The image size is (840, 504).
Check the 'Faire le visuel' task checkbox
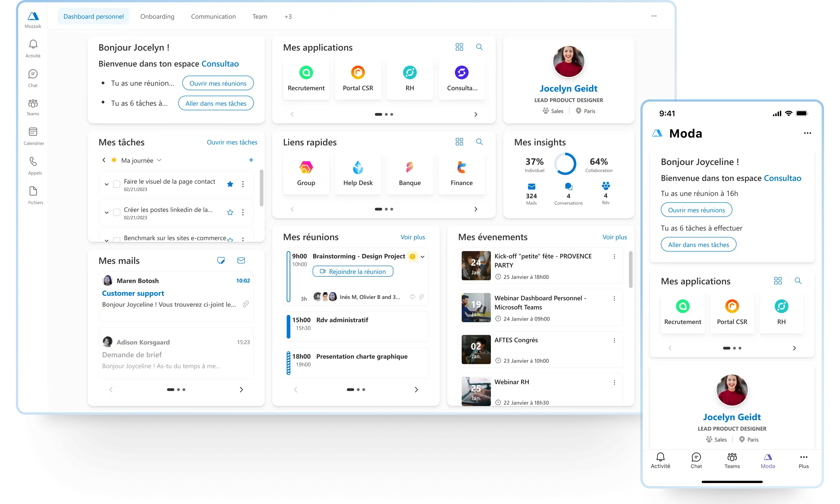[x=116, y=184]
